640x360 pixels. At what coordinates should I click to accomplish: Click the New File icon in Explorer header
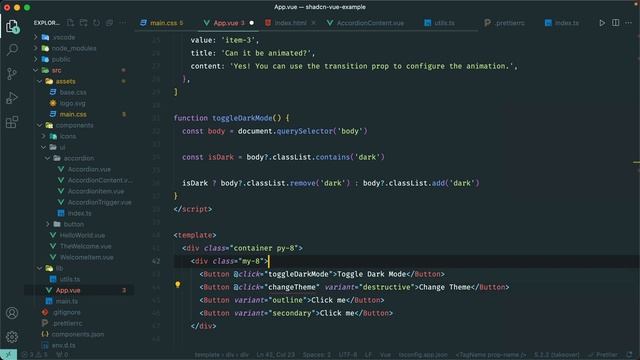click(x=70, y=23)
